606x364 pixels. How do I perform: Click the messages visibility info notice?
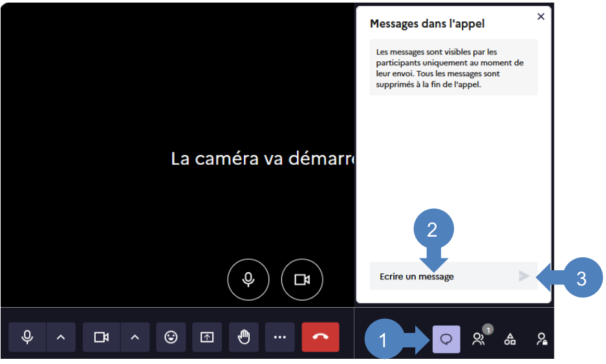click(x=453, y=67)
